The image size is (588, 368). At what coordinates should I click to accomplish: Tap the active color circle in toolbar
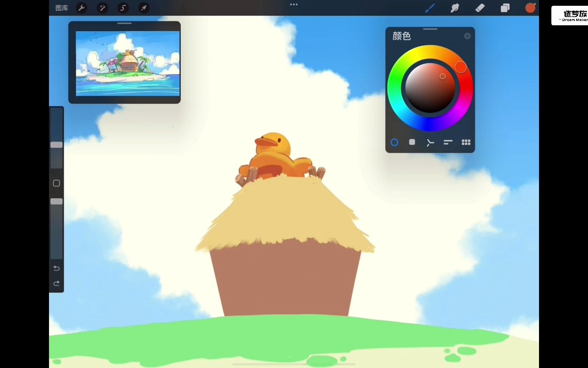(x=530, y=8)
